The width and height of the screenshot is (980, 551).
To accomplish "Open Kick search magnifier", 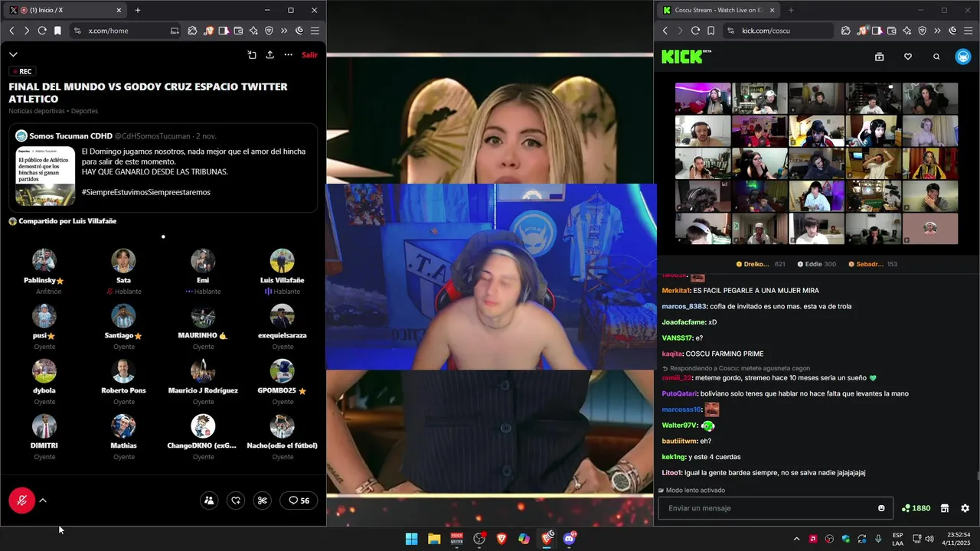I will point(936,57).
